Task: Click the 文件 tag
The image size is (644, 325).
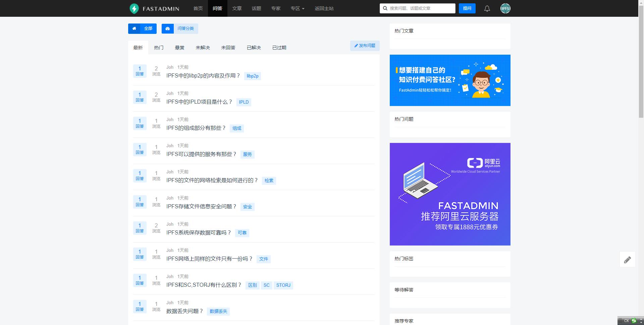Action: tap(264, 259)
